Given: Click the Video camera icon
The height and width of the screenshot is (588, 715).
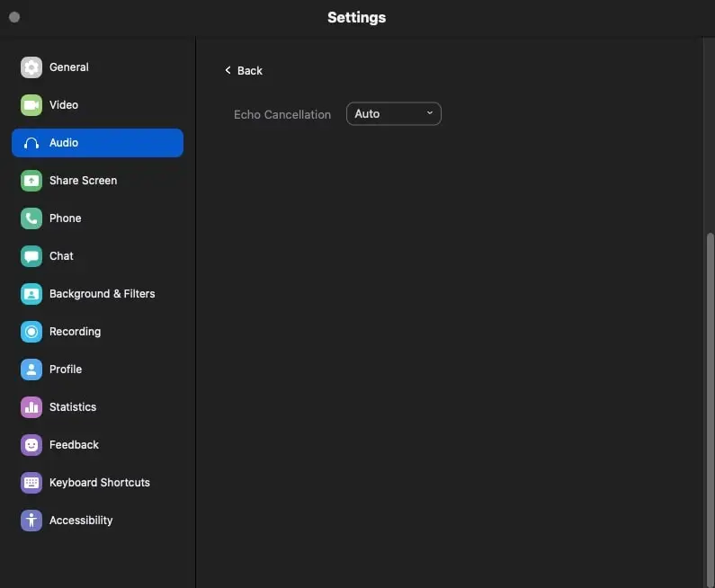Looking at the screenshot, I should point(31,105).
